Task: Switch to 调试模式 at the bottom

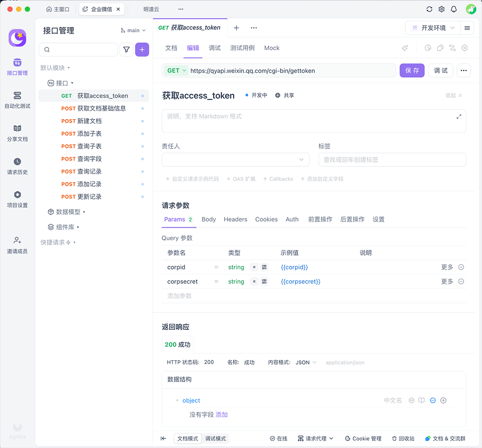Action: 215,438
